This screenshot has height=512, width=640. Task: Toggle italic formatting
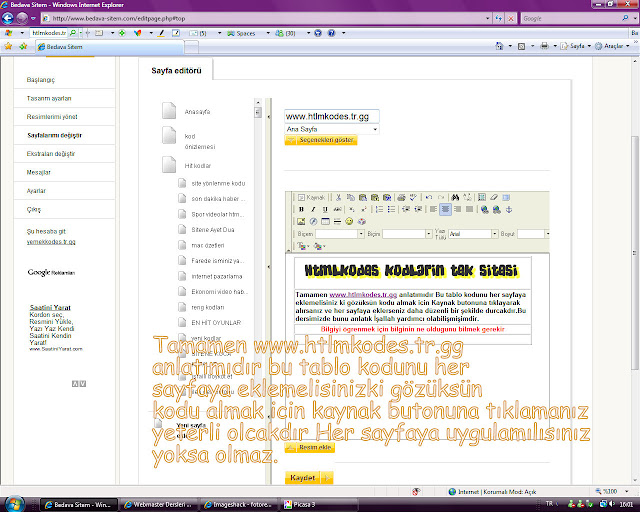point(313,209)
